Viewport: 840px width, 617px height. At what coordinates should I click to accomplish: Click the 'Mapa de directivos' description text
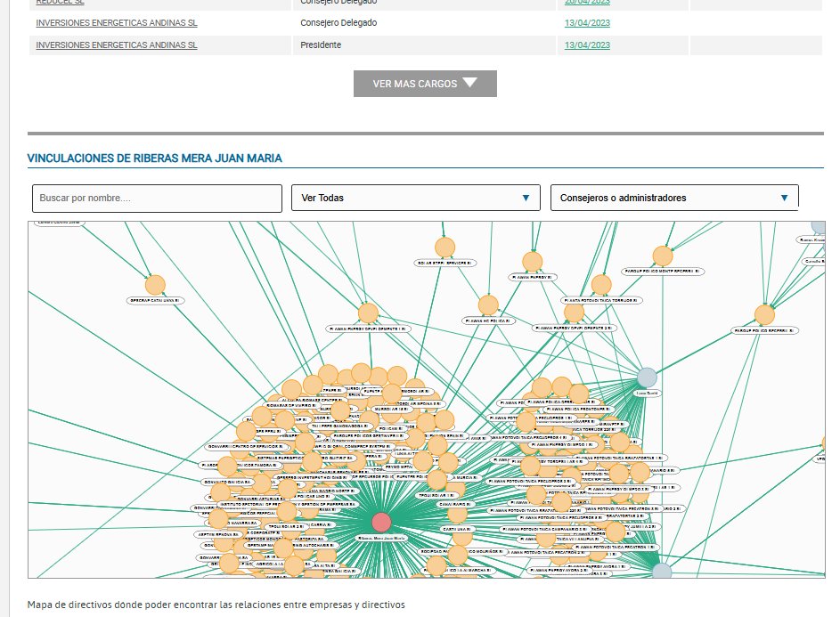click(216, 605)
